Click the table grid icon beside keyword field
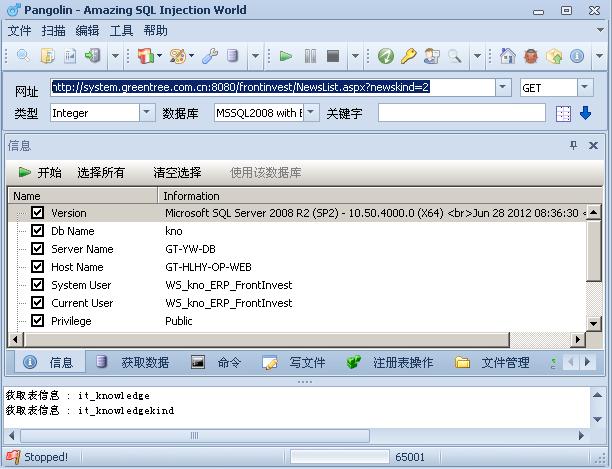Screen dimensions: 612x469 click(563, 114)
